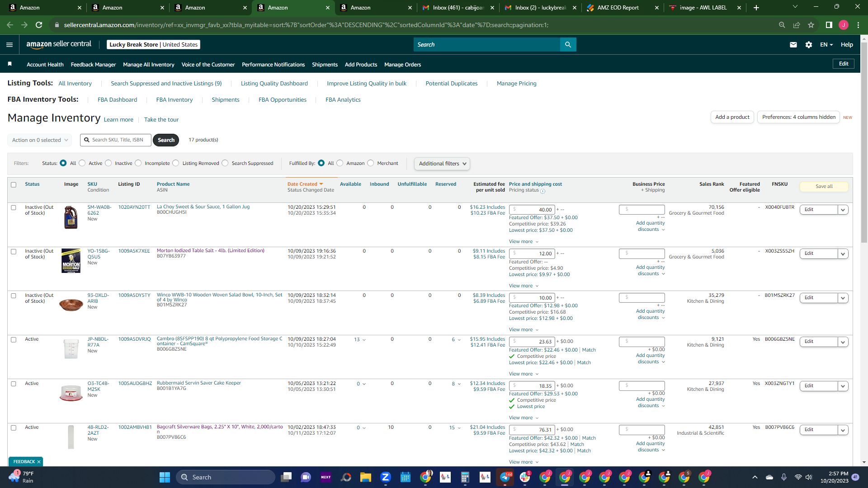Open the settings gear icon
The height and width of the screenshot is (488, 868).
click(809, 45)
